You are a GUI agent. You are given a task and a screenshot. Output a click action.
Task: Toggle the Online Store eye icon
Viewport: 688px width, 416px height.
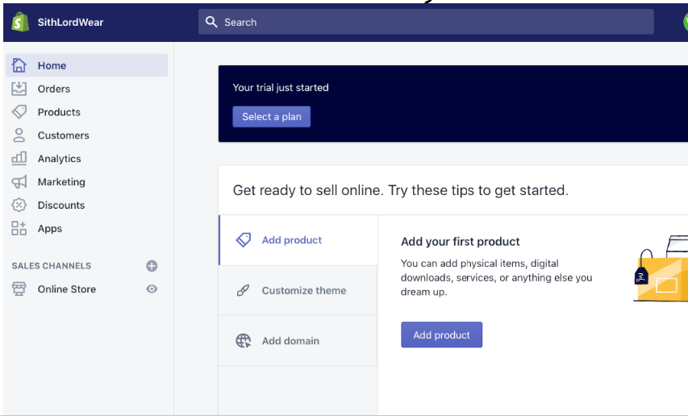(152, 289)
